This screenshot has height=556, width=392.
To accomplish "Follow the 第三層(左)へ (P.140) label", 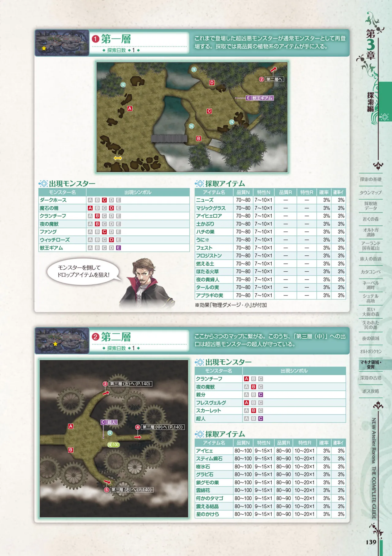I will (130, 384).
